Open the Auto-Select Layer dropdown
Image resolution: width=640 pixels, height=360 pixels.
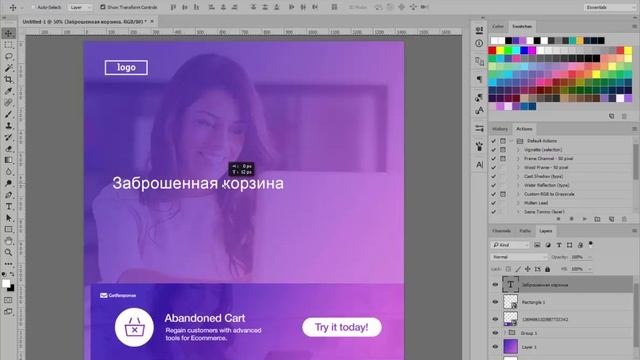click(80, 7)
